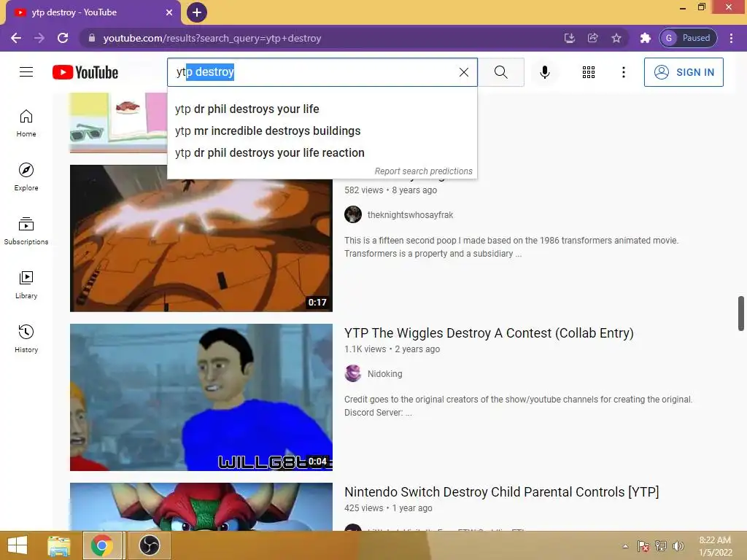This screenshot has width=747, height=560.
Task: Click the Paused profile button
Action: [x=688, y=38]
